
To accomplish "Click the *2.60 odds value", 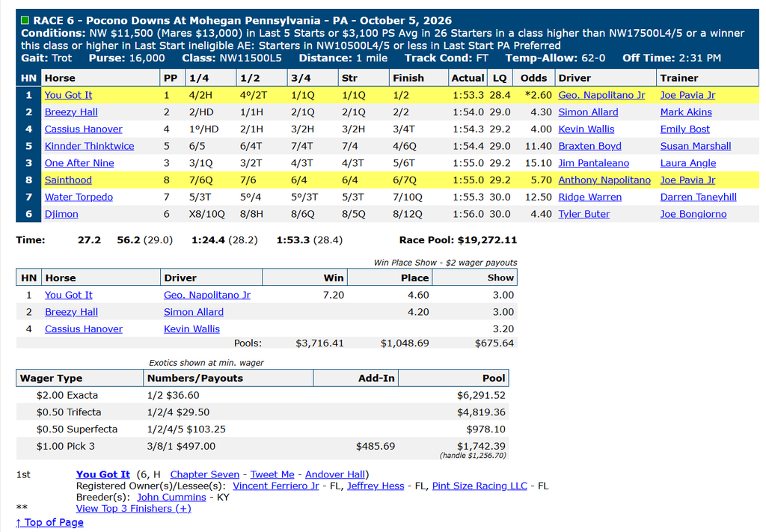I will point(539,95).
